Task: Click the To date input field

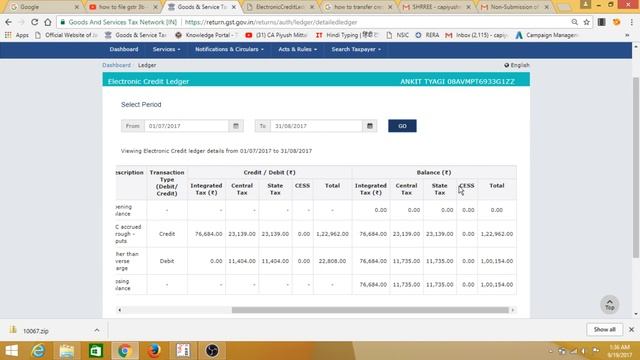Action: (316, 126)
